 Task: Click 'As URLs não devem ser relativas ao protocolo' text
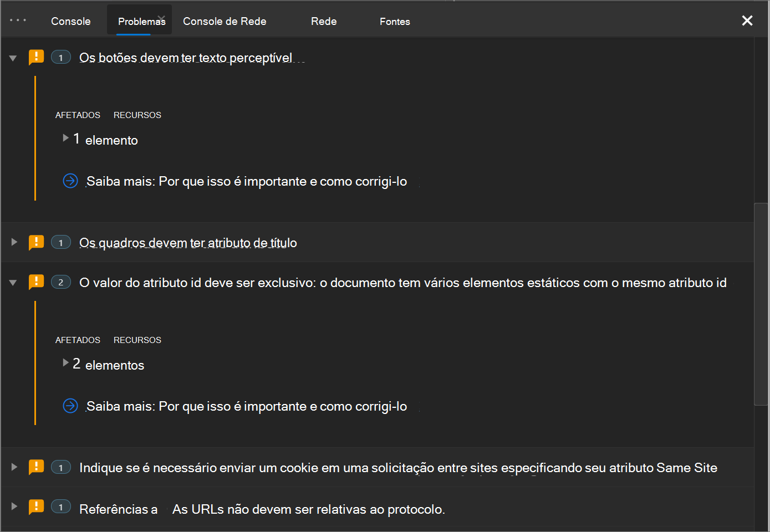[x=309, y=509]
